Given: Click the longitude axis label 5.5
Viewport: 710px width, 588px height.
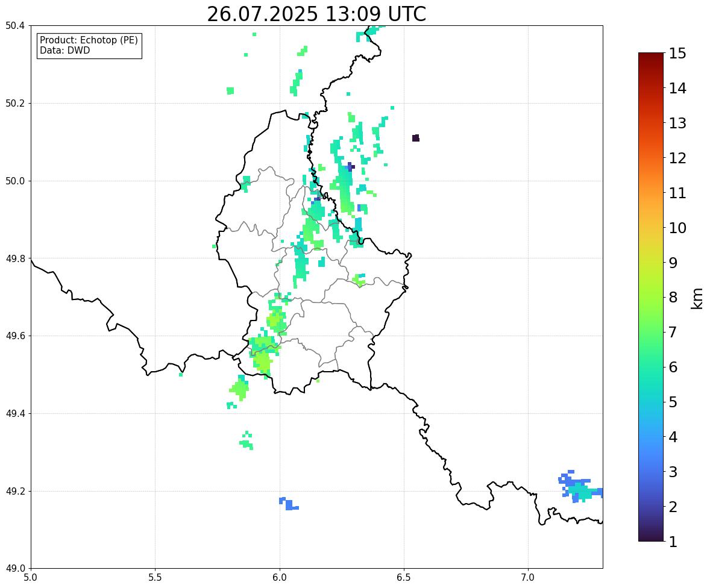Looking at the screenshot, I should 156,578.
